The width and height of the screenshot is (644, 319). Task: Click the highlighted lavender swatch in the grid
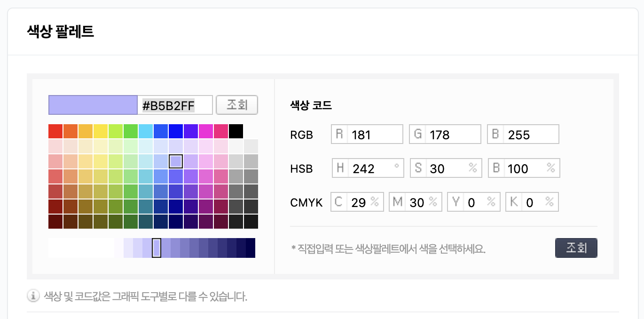(x=176, y=161)
